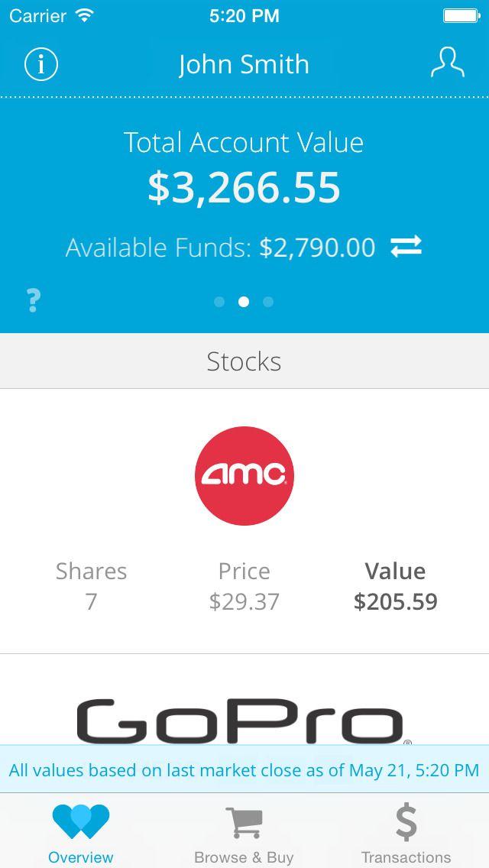Tap the AMC value $205.59
Viewport: 489px width, 868px height.
395,602
